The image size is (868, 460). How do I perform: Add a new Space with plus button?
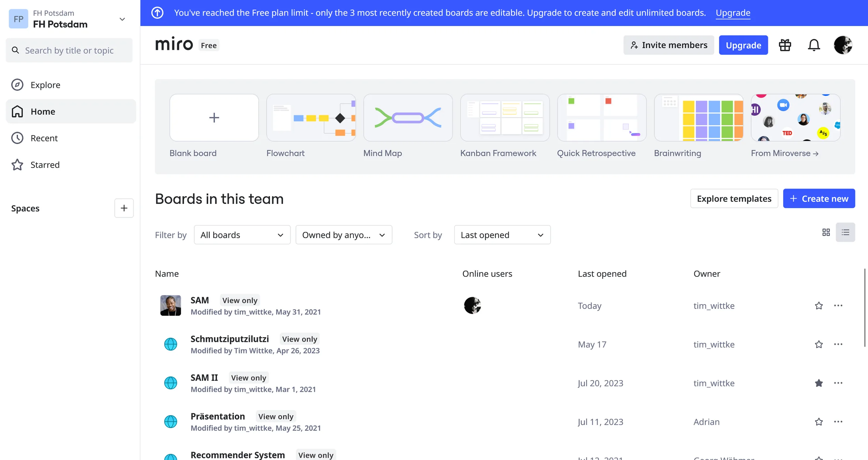point(124,208)
